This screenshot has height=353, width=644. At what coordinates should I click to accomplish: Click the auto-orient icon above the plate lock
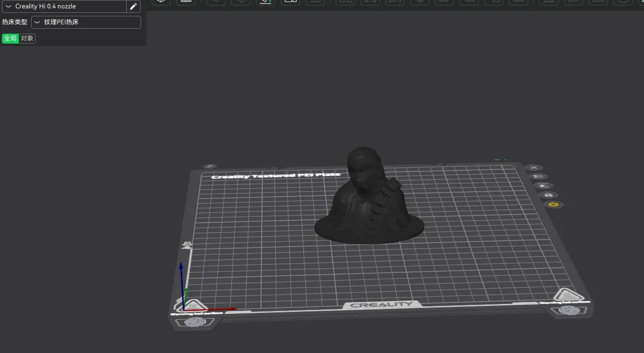[543, 186]
